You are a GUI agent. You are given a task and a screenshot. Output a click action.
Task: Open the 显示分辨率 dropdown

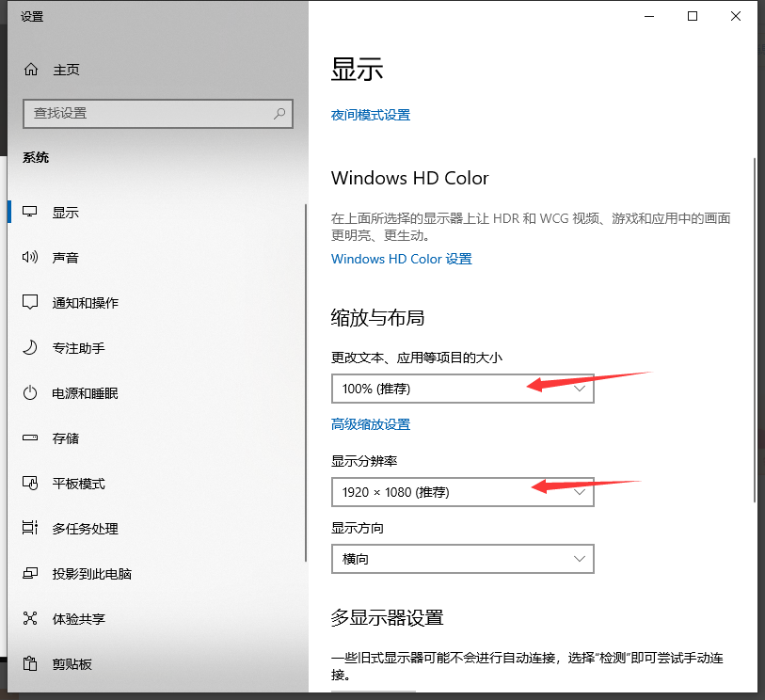[462, 491]
